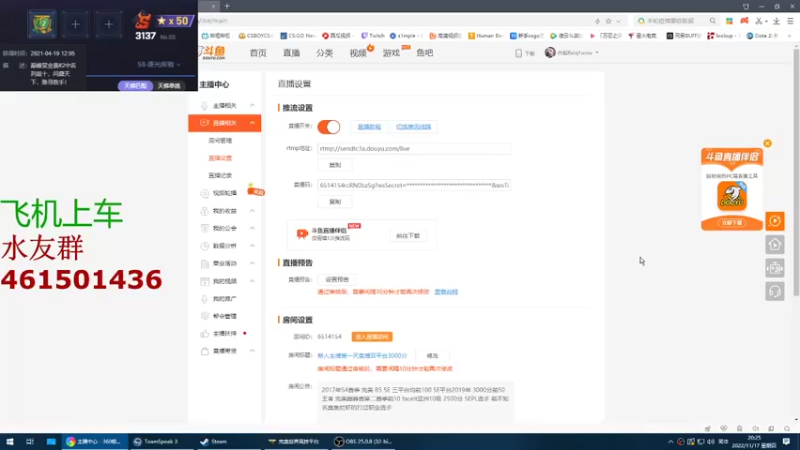Copy the stream key

(335, 202)
